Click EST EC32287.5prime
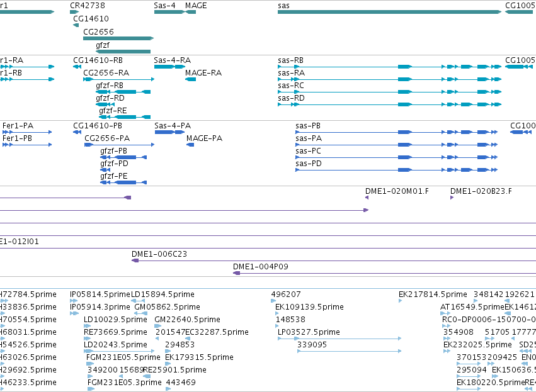536x392 pixels. (x=217, y=332)
